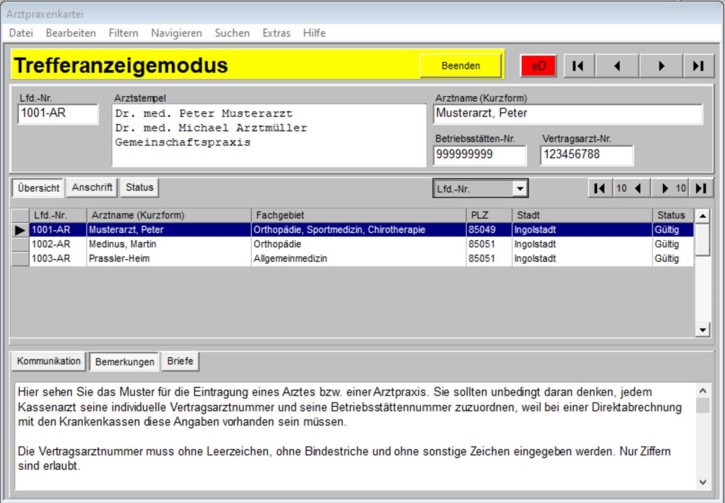Jump to last entry in list navigator
Screen dimensions: 725x503
coord(701,188)
